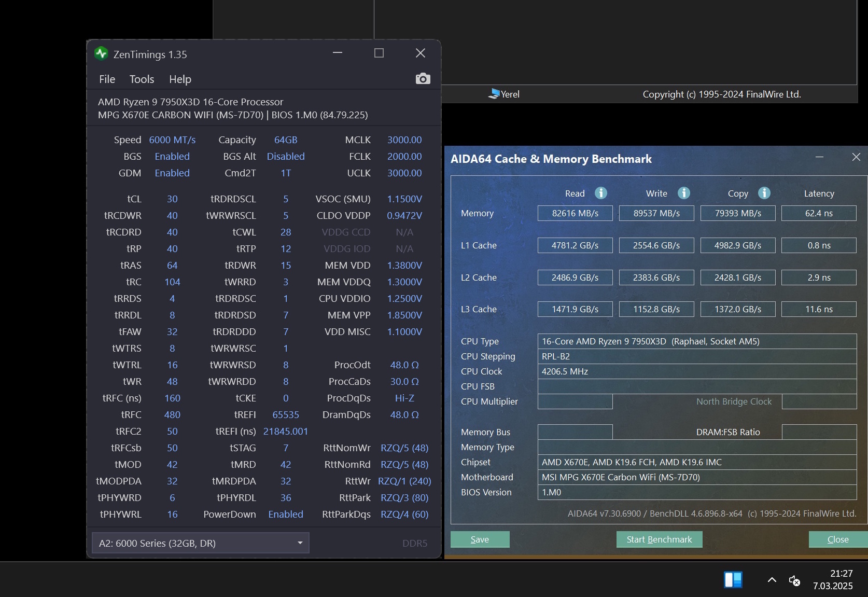
Task: Click the Yerel computer icon in background window
Action: [494, 94]
